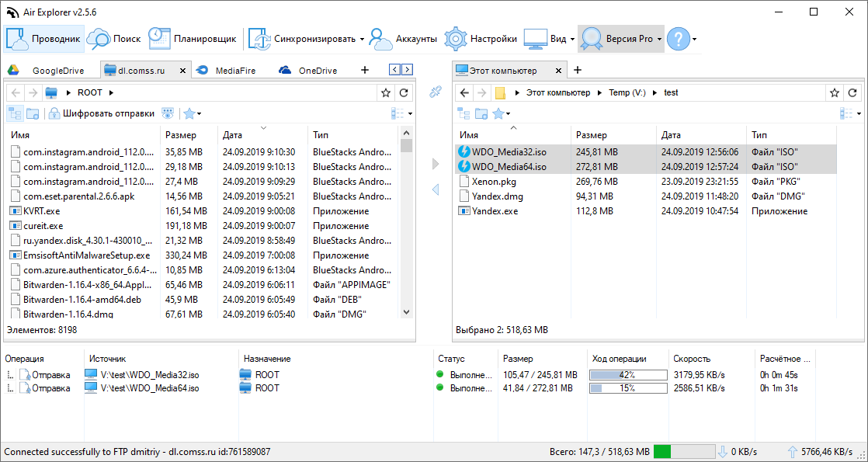
Task: Click the 15% progress bar for WDO_Media64.iso
Action: coord(628,388)
